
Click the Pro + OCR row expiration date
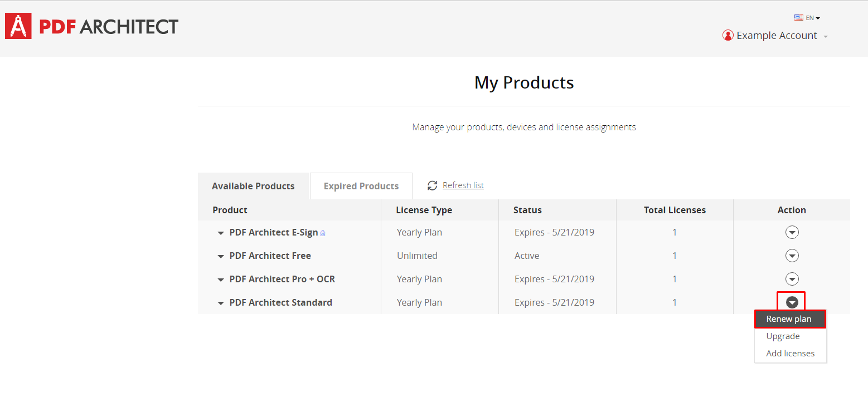point(554,279)
